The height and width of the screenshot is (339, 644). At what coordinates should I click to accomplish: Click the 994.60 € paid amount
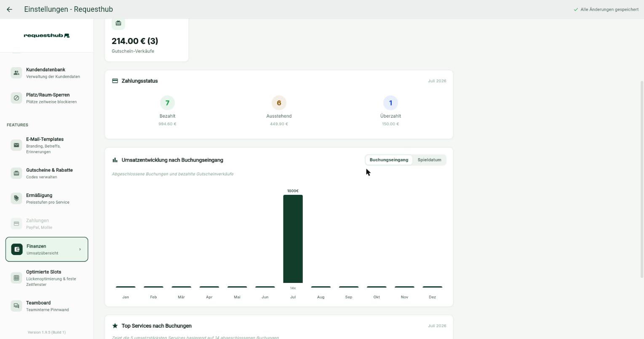tap(167, 124)
